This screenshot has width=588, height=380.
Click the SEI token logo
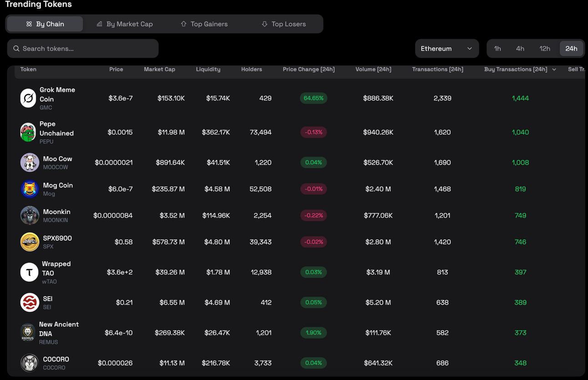30,302
